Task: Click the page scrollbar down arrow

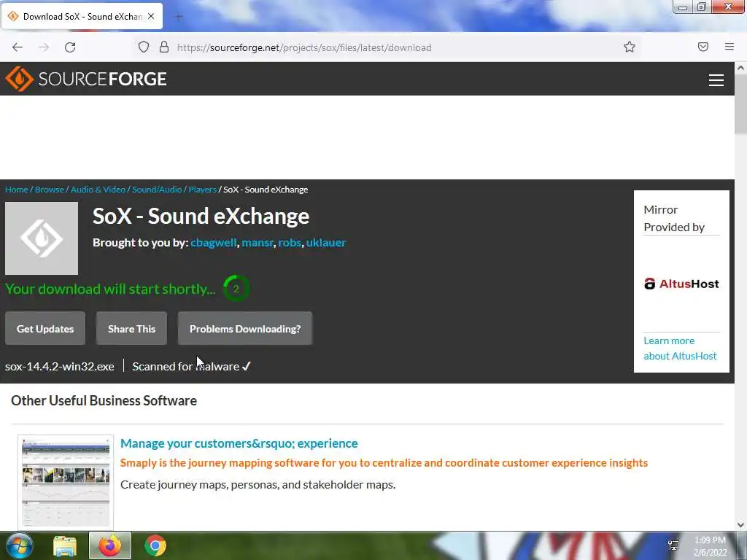Action: pos(741,525)
